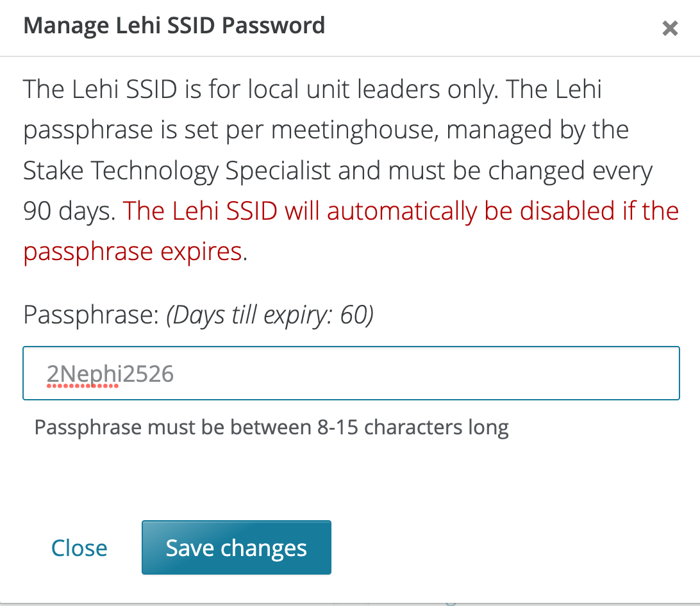The image size is (700, 606).
Task: Click the 'Manage Lehi SSID Password' title
Action: point(174,26)
